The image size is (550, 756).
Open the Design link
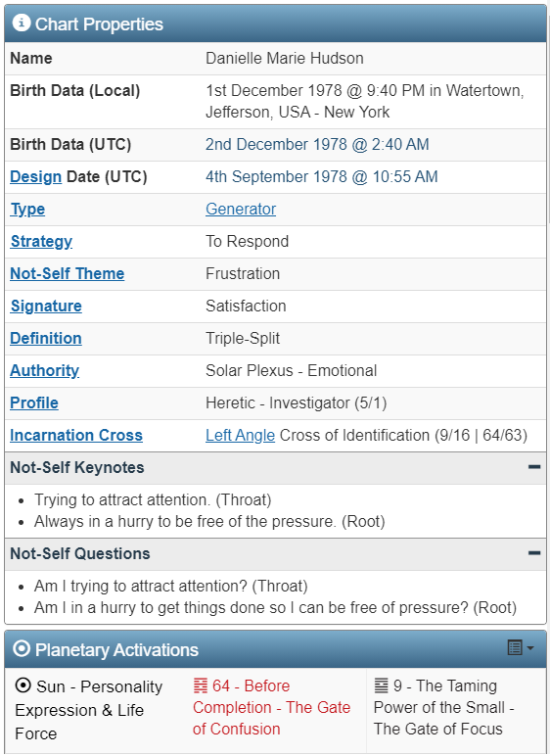coord(35,177)
